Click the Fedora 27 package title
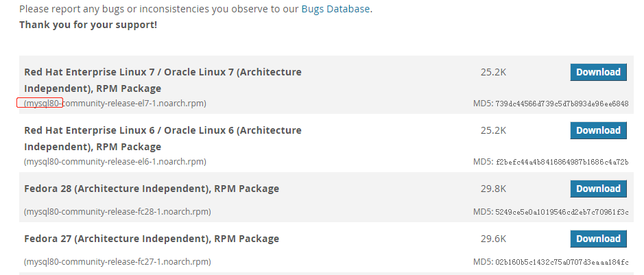The height and width of the screenshot is (275, 644). coord(152,239)
